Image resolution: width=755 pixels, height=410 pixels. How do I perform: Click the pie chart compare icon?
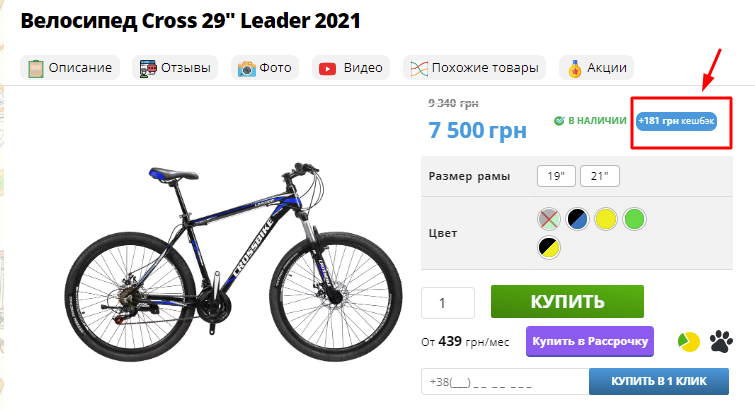689,342
